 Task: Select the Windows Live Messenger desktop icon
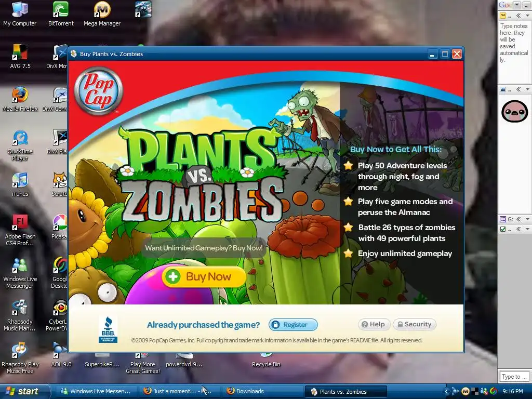[x=20, y=273]
